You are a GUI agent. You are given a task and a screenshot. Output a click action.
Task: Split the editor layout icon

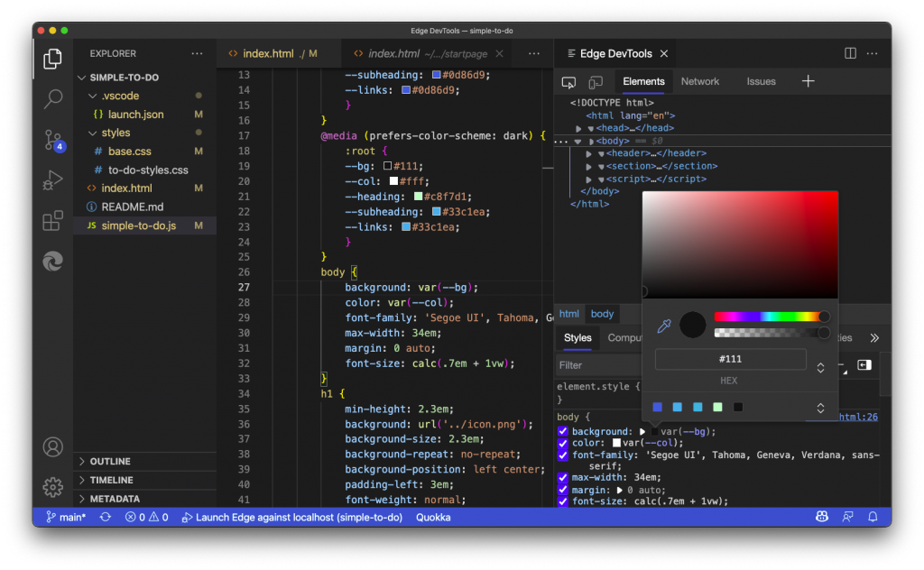tap(850, 53)
